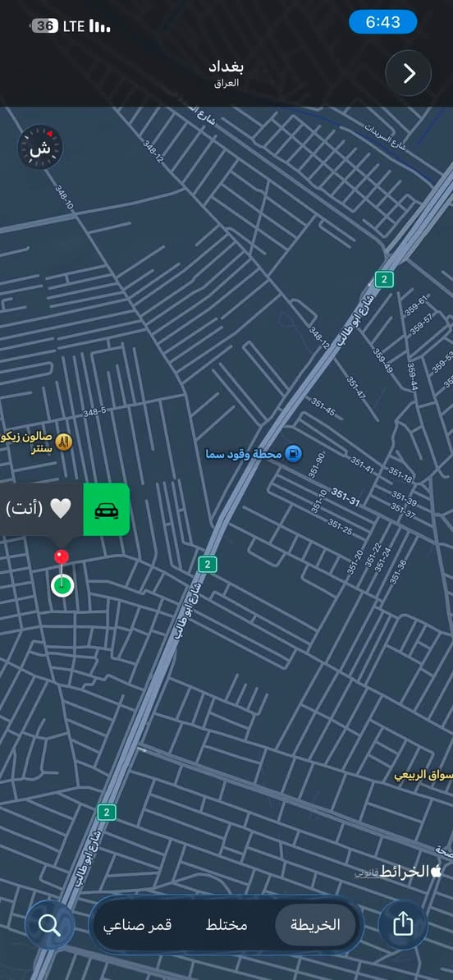
Task: Tap street label 359-49
Action: pos(382,360)
